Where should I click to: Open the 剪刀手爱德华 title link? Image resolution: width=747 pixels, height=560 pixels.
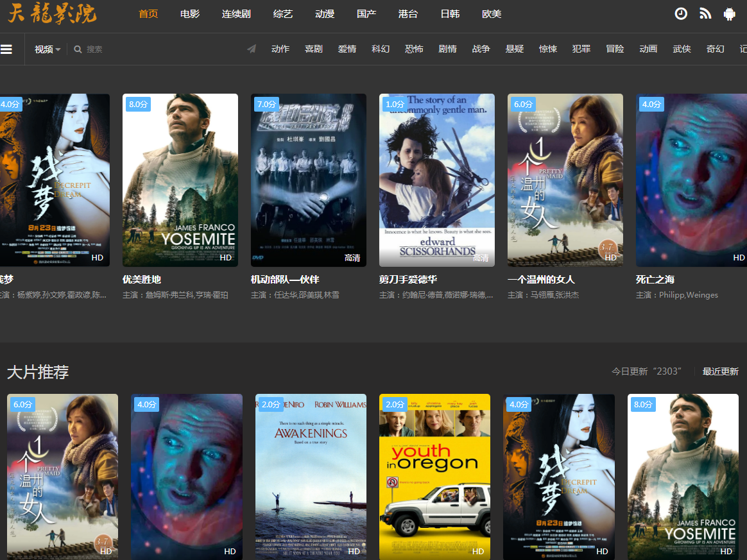(408, 280)
